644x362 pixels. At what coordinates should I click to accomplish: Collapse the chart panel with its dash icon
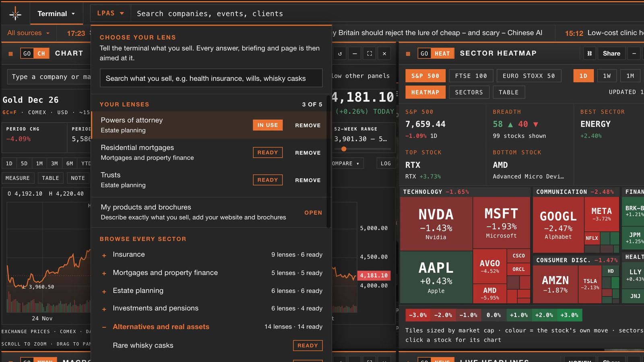(x=355, y=53)
